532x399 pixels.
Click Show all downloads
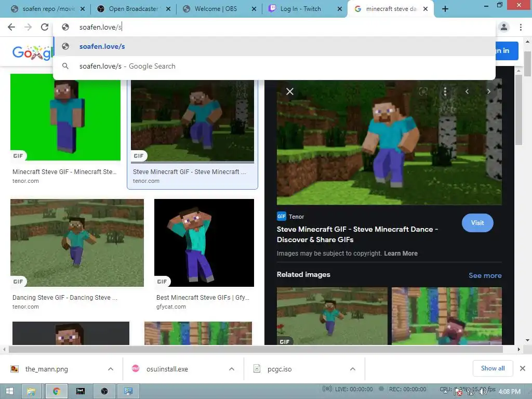[493, 368]
